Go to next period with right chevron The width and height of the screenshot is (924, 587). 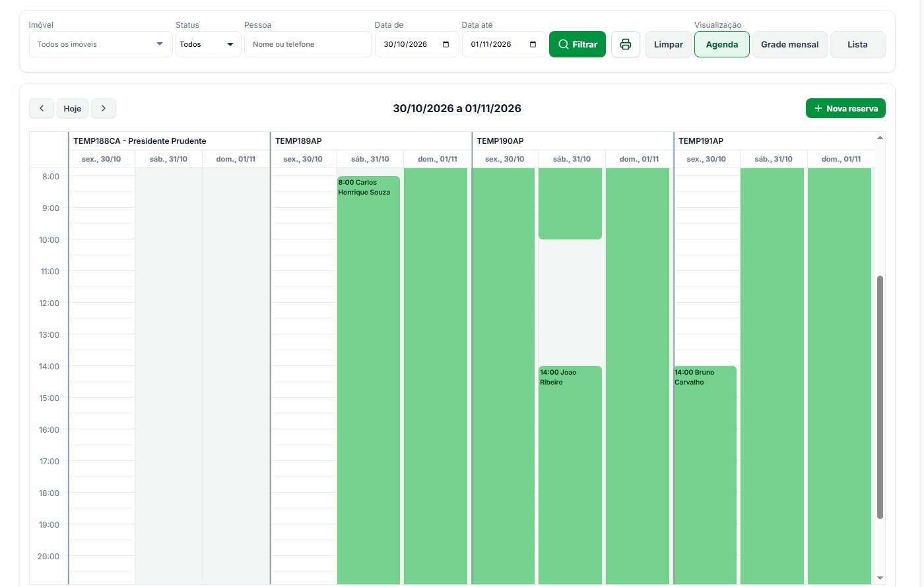[x=104, y=108]
